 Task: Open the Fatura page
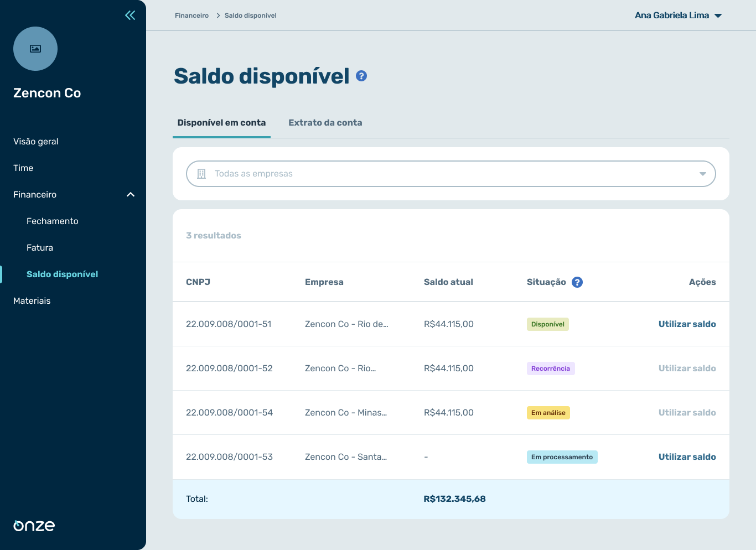[x=40, y=247]
